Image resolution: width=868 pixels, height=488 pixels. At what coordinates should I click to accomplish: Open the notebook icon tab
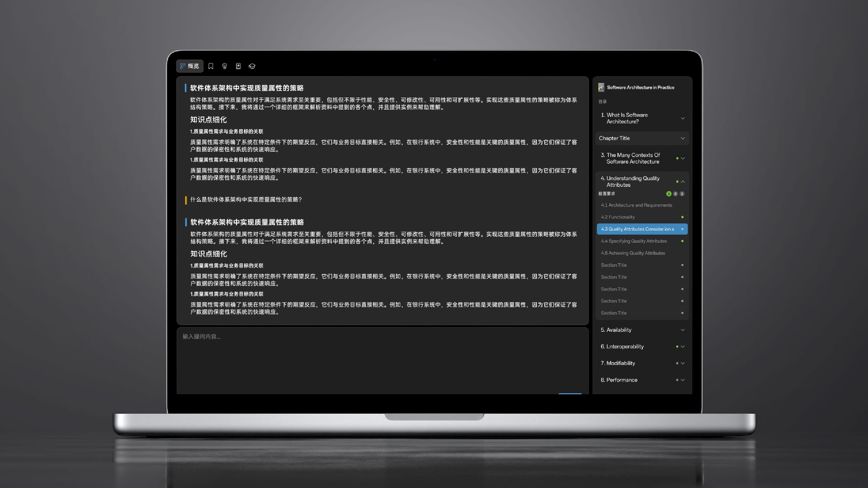pos(238,66)
